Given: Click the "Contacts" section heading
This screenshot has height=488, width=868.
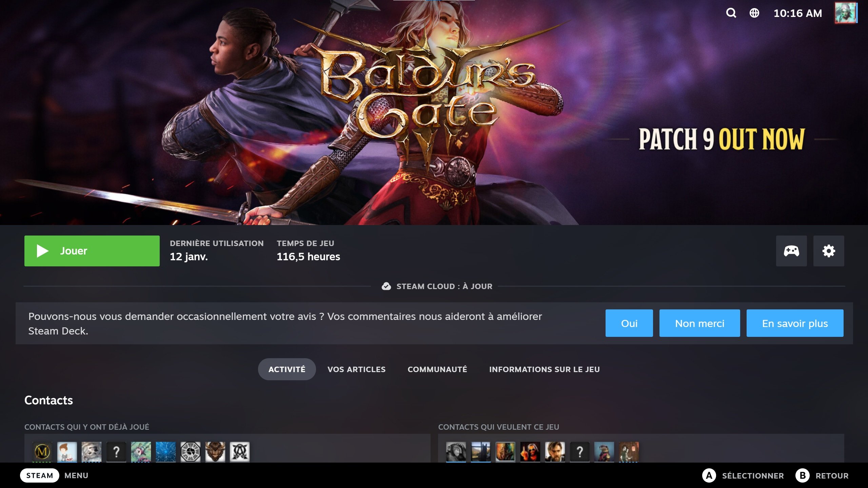Looking at the screenshot, I should coord(48,400).
